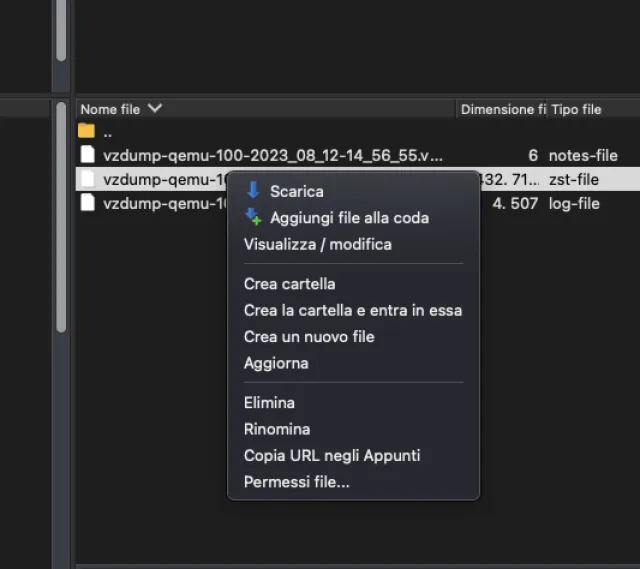Screen dimensions: 640x569
Task: Click the notes-file document icon
Action: point(87,155)
